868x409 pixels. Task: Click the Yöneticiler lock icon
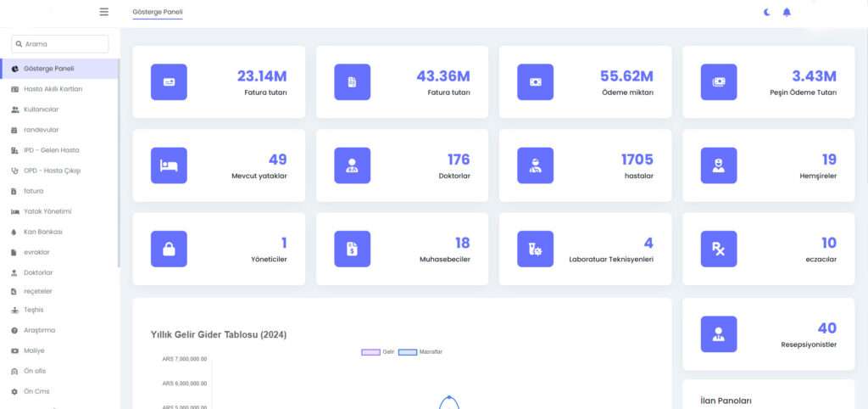click(x=169, y=249)
